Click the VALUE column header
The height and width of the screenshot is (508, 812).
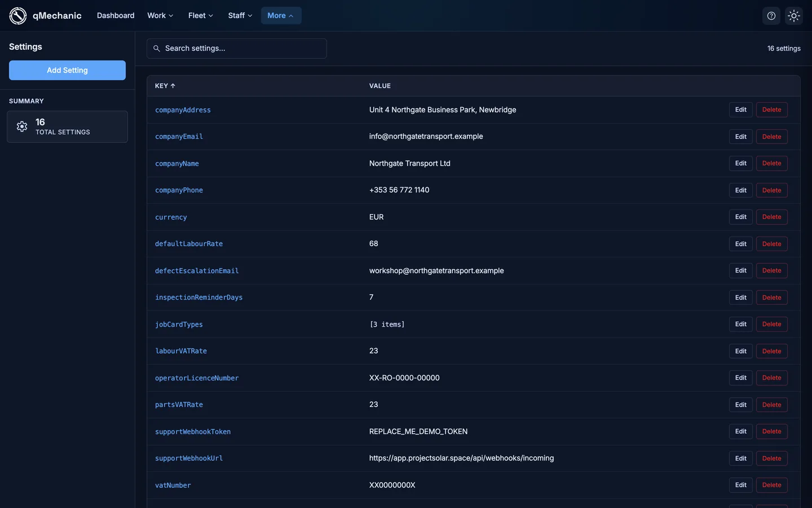[380, 86]
